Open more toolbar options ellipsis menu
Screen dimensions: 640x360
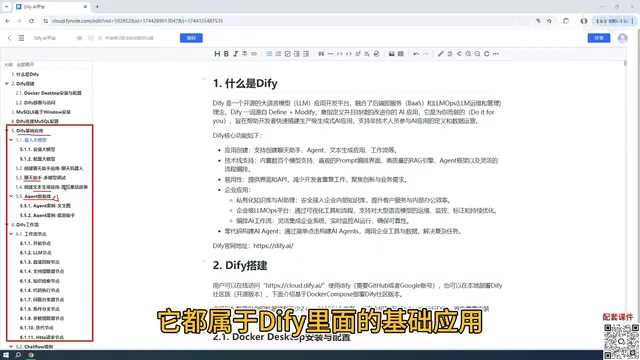tap(496, 54)
